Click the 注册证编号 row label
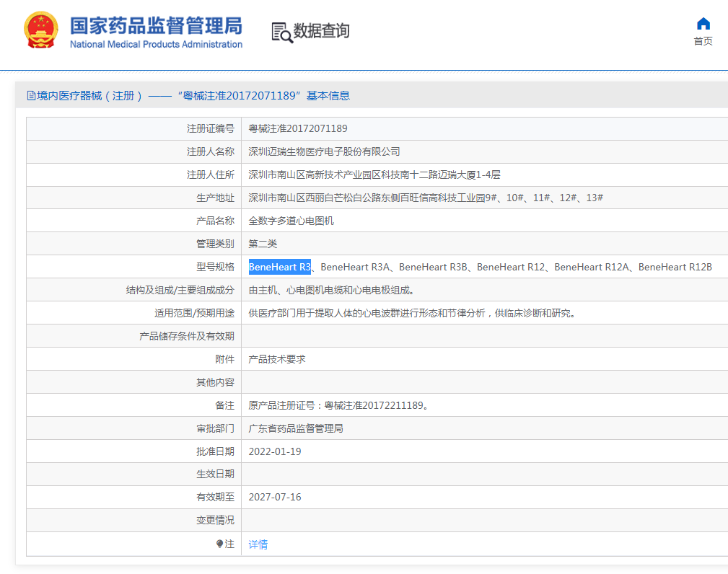Image resolution: width=728 pixels, height=574 pixels. point(211,128)
